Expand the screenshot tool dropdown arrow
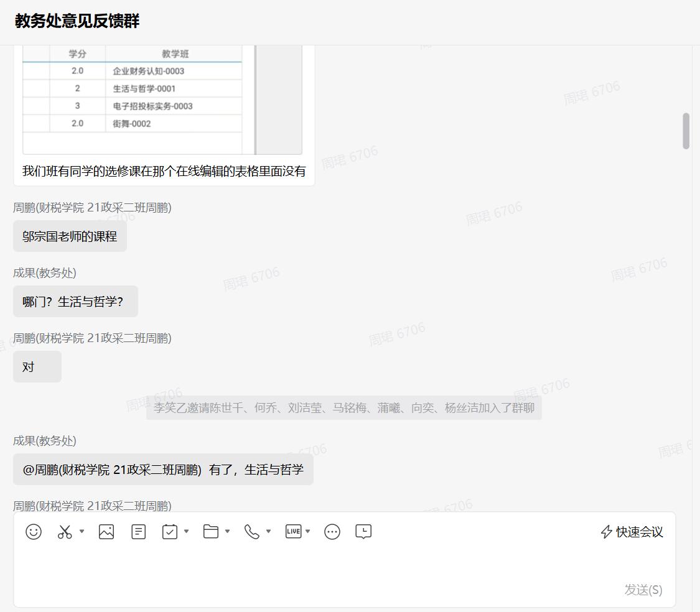The height and width of the screenshot is (612, 700). click(82, 532)
